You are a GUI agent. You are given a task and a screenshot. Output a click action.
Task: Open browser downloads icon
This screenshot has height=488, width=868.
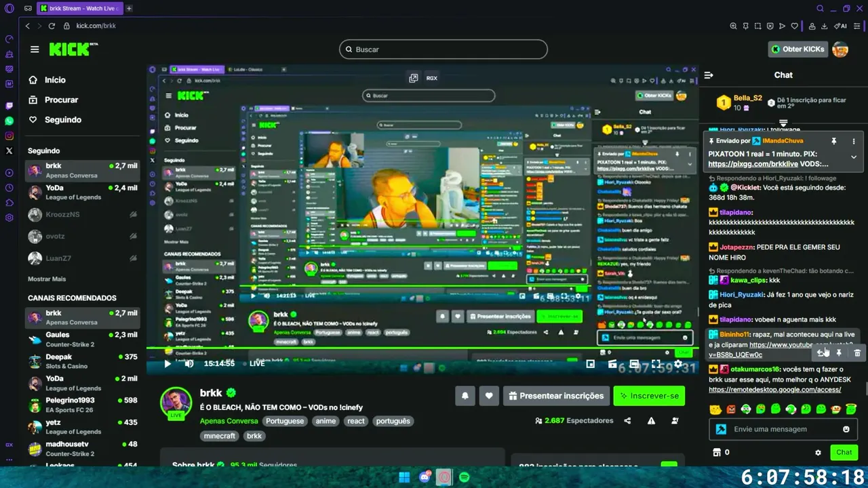[824, 26]
